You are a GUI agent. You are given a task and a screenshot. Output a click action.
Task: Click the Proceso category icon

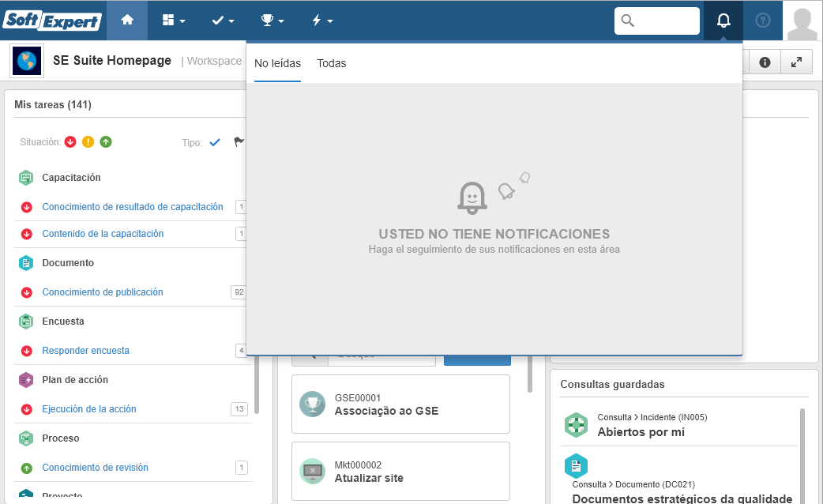(26, 438)
